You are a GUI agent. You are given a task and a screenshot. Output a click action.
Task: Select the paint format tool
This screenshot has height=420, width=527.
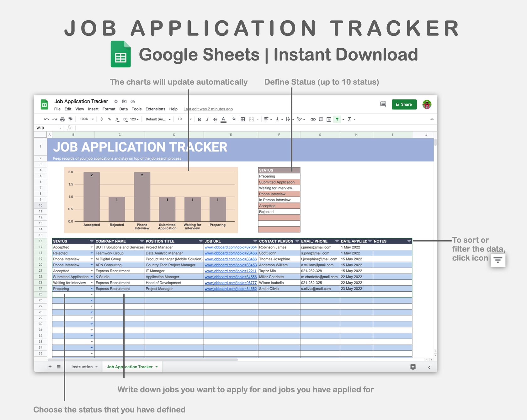[70, 119]
